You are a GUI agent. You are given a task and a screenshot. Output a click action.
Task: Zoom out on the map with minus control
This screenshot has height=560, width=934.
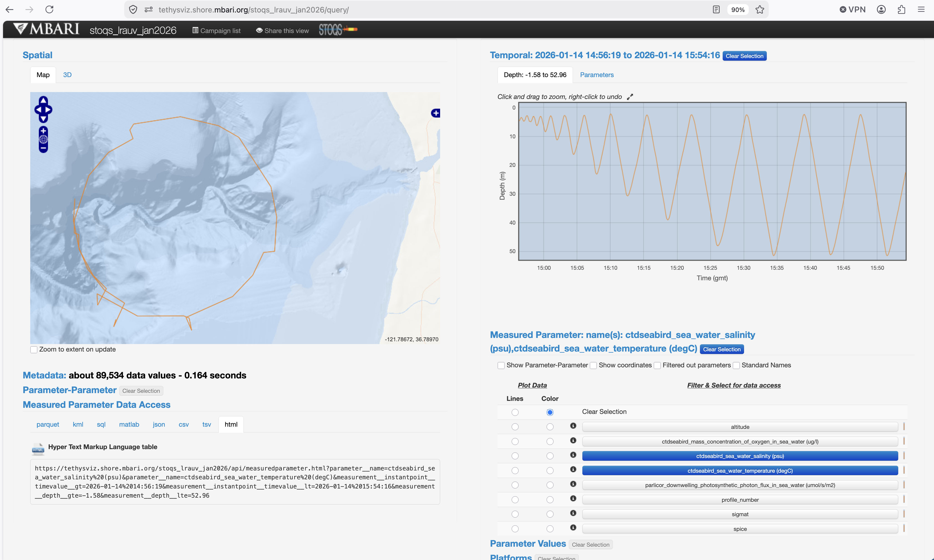[x=43, y=148]
